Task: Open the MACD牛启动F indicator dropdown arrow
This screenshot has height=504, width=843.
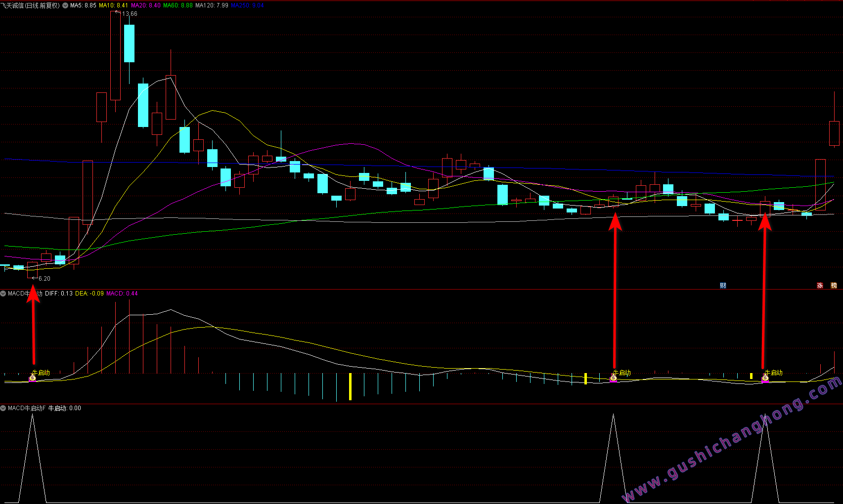Action: point(3,408)
